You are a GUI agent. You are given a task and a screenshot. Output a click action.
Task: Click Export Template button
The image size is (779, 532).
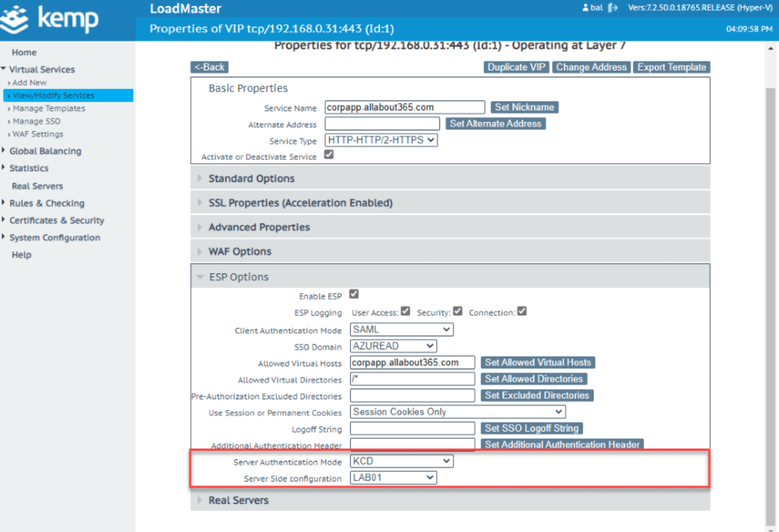click(x=672, y=67)
